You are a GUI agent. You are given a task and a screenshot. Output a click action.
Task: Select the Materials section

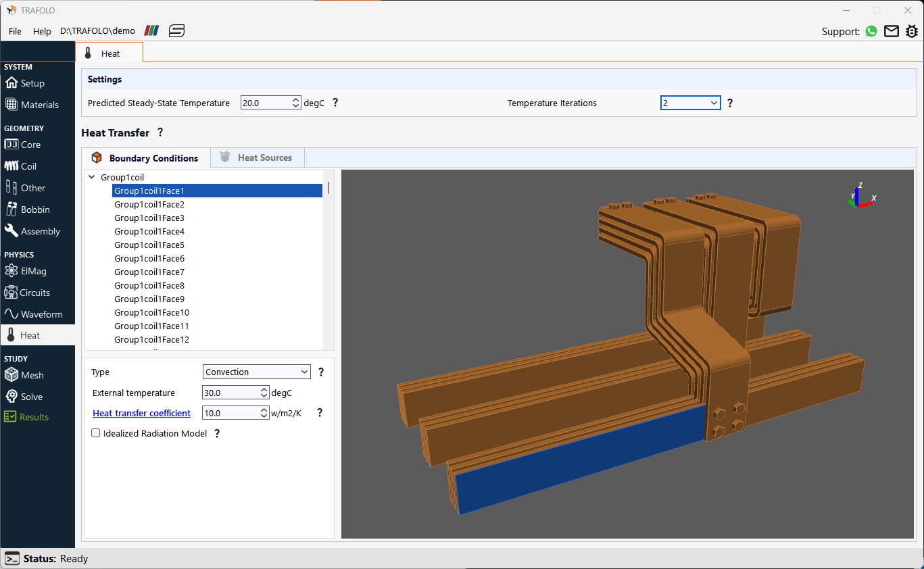coord(38,104)
